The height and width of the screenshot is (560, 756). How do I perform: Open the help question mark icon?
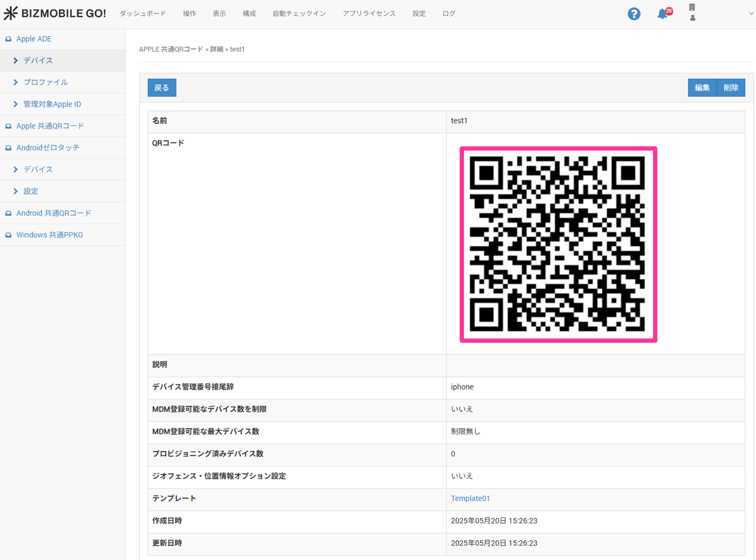click(634, 14)
